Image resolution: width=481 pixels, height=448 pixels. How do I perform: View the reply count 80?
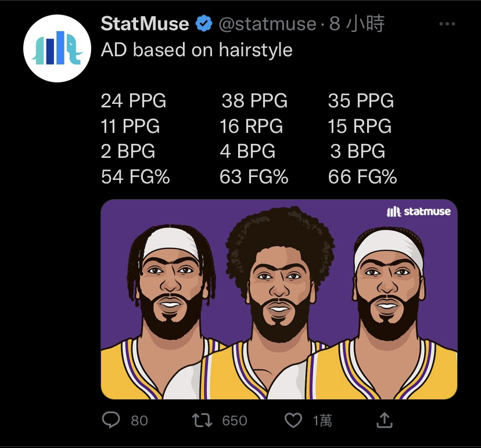[139, 420]
